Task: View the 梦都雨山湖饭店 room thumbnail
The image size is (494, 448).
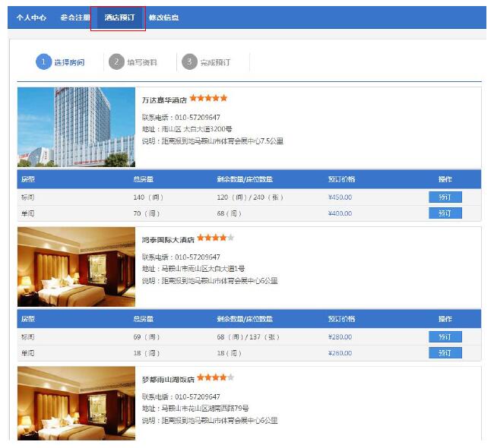Action: pyautogui.click(x=76, y=404)
